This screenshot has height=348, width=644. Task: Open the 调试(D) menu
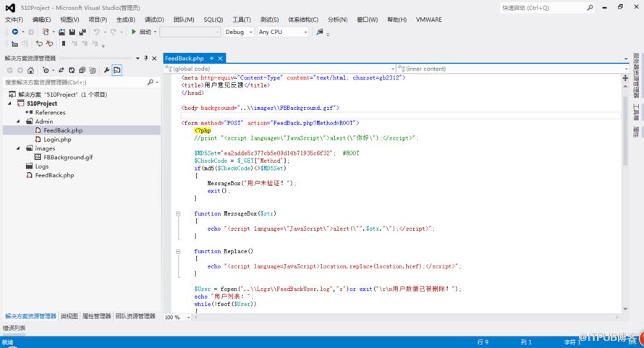click(154, 20)
